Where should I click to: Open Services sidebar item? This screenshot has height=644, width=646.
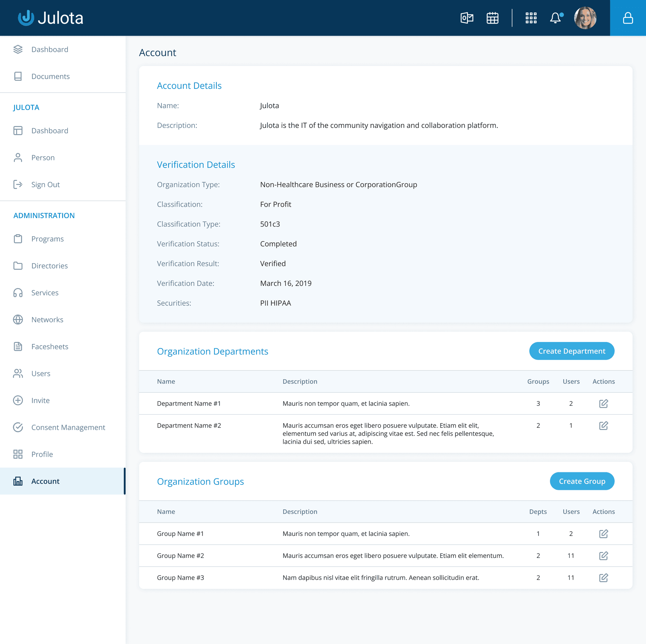63,293
